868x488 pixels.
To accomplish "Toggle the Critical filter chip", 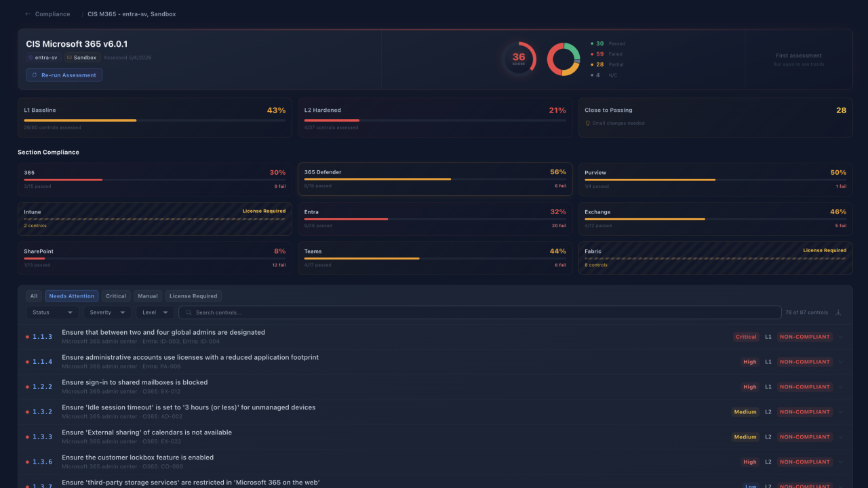I will pos(116,296).
